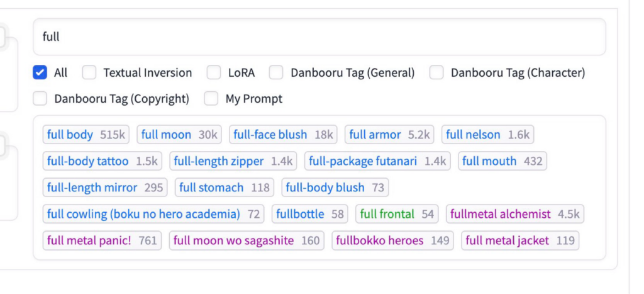Toggle Danbooru Tag (Copyright) checkbox

pos(40,99)
